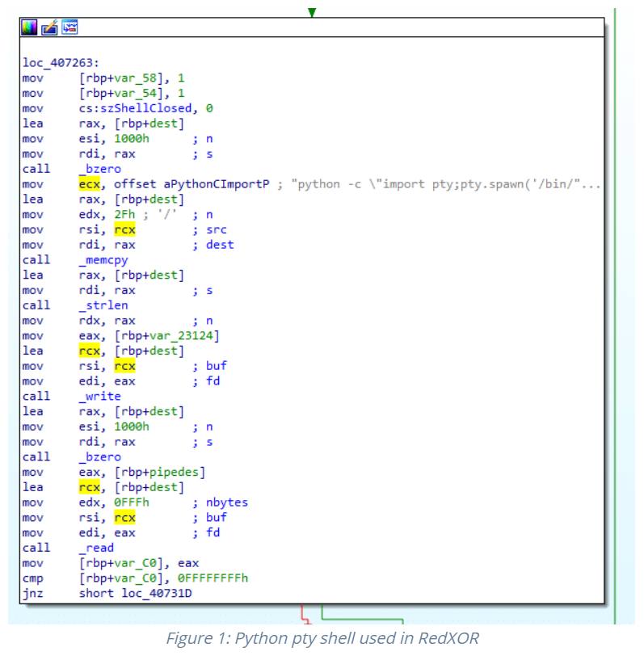Select the 2Fh constant value
644x660 pixels.
tap(124, 214)
